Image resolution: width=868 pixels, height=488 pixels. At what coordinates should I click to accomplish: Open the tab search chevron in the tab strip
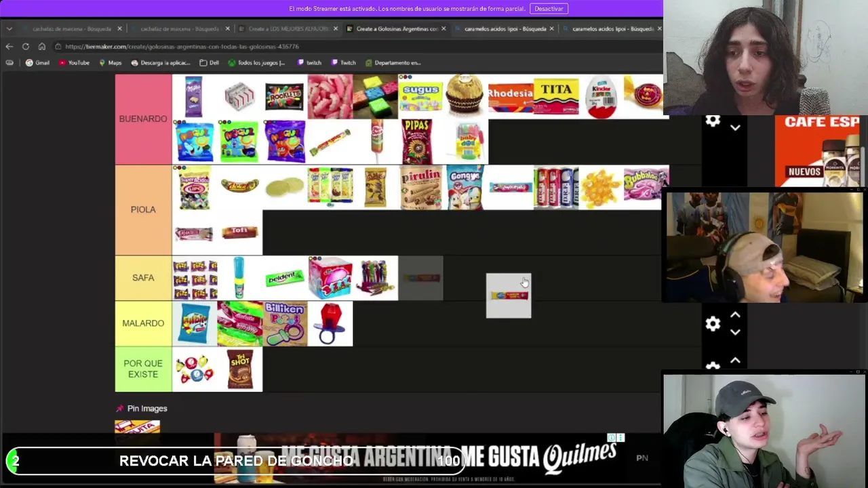[x=9, y=28]
